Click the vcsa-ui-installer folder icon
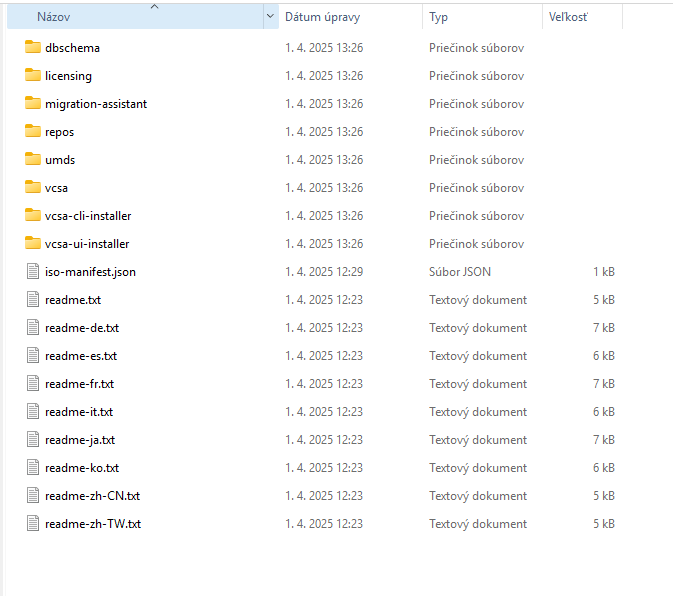673x596 pixels. tap(33, 243)
